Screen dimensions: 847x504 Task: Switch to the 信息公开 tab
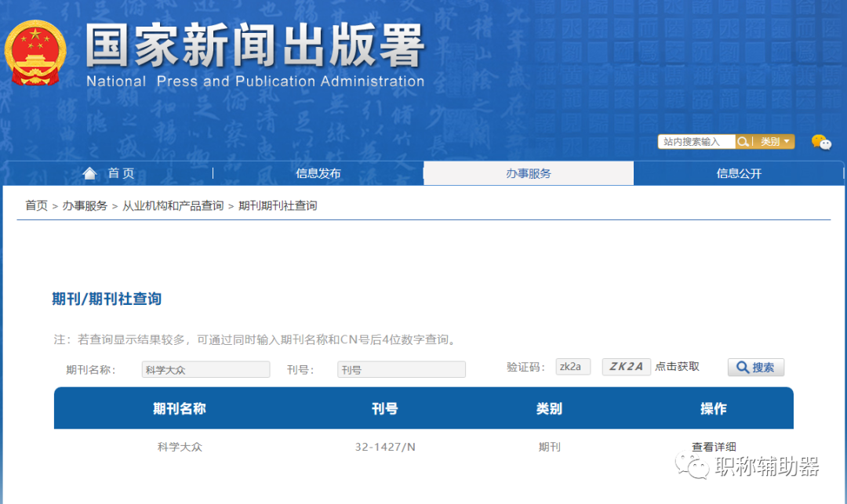pos(740,173)
